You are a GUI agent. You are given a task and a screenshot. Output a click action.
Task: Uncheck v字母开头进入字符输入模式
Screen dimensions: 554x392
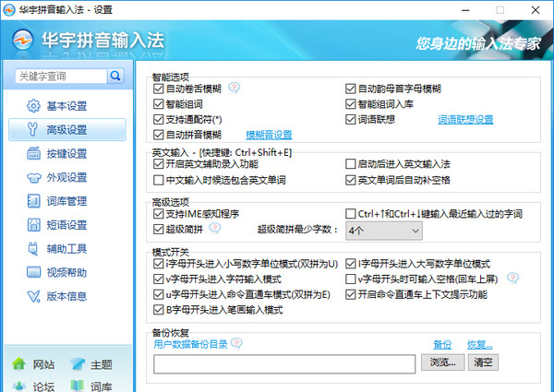[x=158, y=279]
